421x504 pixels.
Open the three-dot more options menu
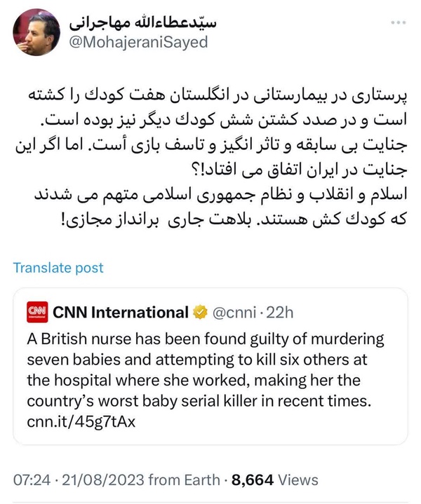(398, 22)
